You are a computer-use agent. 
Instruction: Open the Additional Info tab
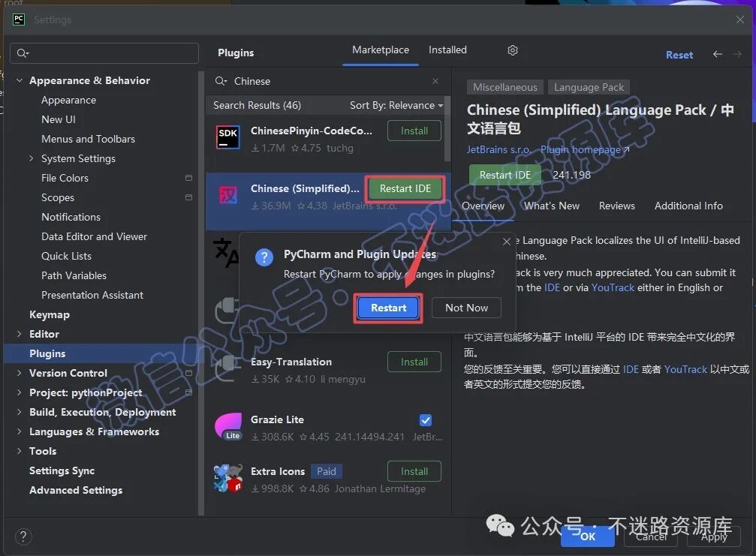point(688,206)
